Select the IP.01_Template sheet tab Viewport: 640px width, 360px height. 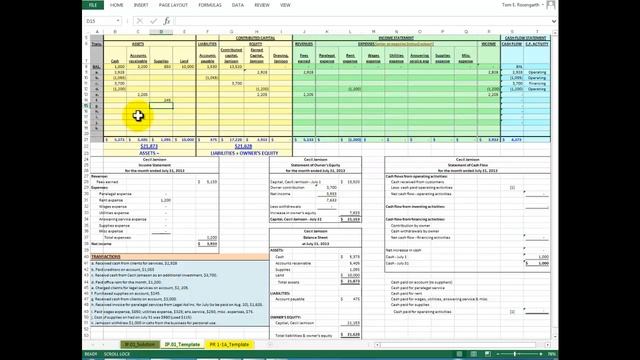click(182, 344)
